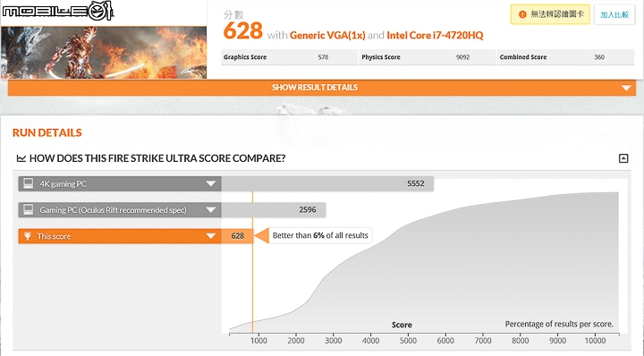Click the Mobile01 logo
644x356 pixels.
coord(58,11)
